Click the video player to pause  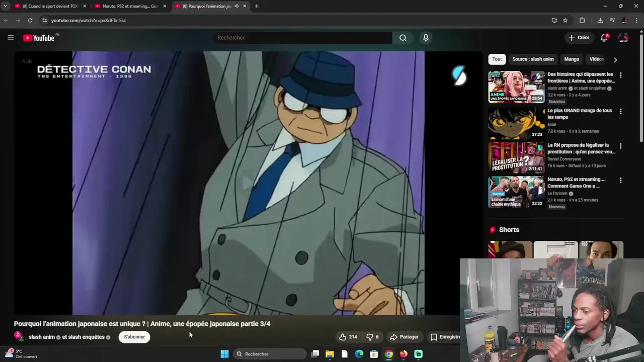point(248,183)
